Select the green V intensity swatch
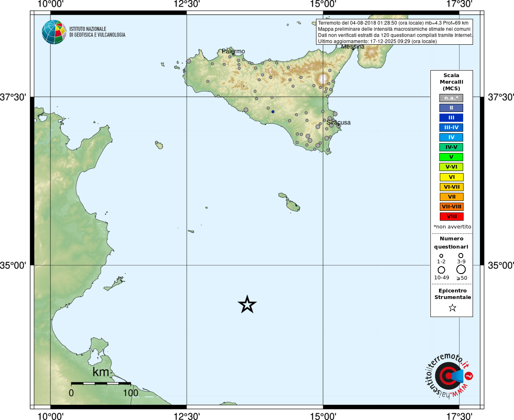Viewport: 514px width, 420px height. coord(451,157)
